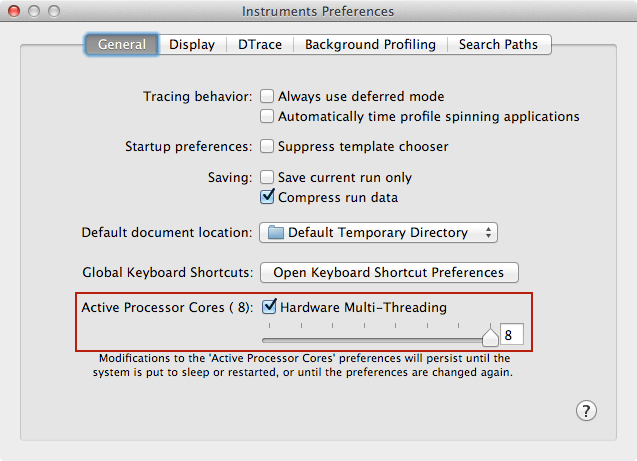The width and height of the screenshot is (637, 461).
Task: Disable Hardware Multi-Threading checkbox
Action: tap(269, 307)
